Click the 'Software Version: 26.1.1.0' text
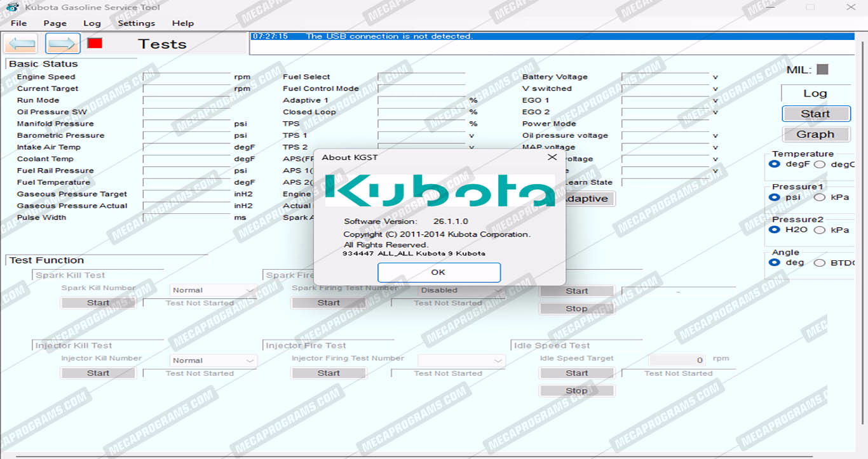The height and width of the screenshot is (459, 868). (406, 222)
